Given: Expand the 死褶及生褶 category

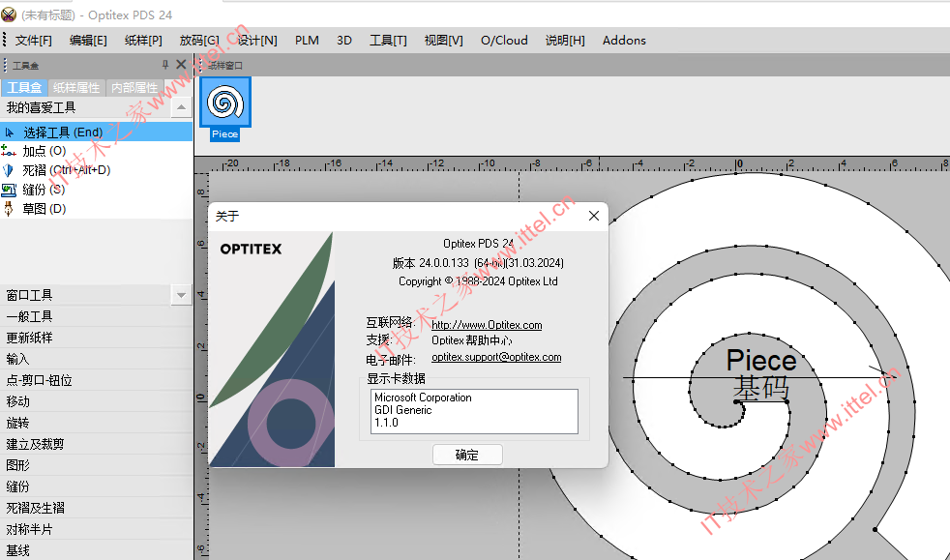Looking at the screenshot, I should tap(97, 508).
